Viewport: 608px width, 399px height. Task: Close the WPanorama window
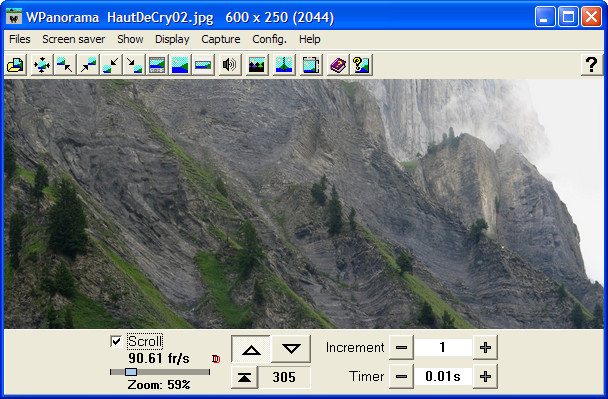coord(591,17)
